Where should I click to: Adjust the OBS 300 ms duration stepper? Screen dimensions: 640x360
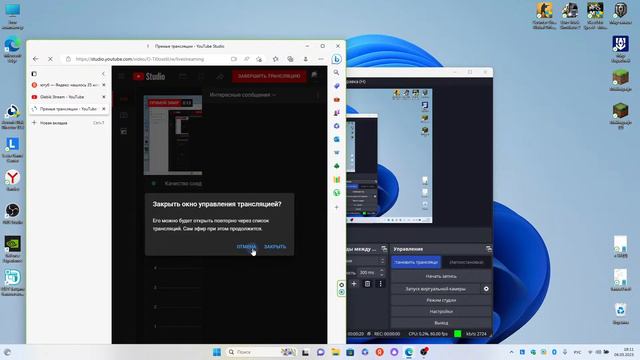point(382,272)
